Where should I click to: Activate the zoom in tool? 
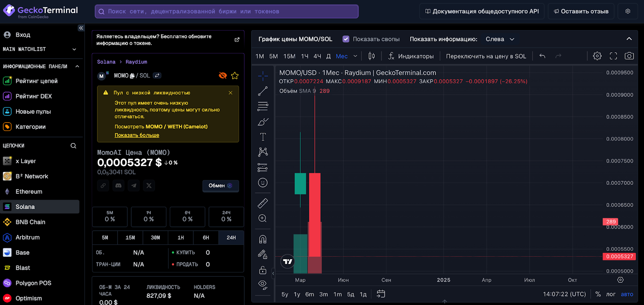coord(263,218)
